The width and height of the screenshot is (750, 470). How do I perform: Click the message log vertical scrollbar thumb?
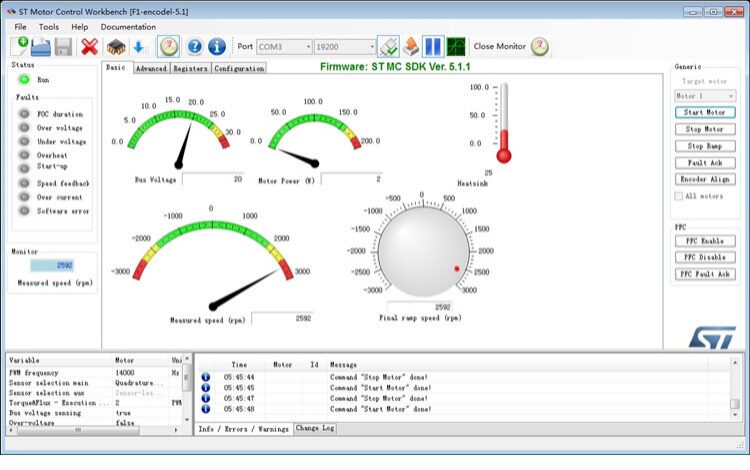point(735,404)
